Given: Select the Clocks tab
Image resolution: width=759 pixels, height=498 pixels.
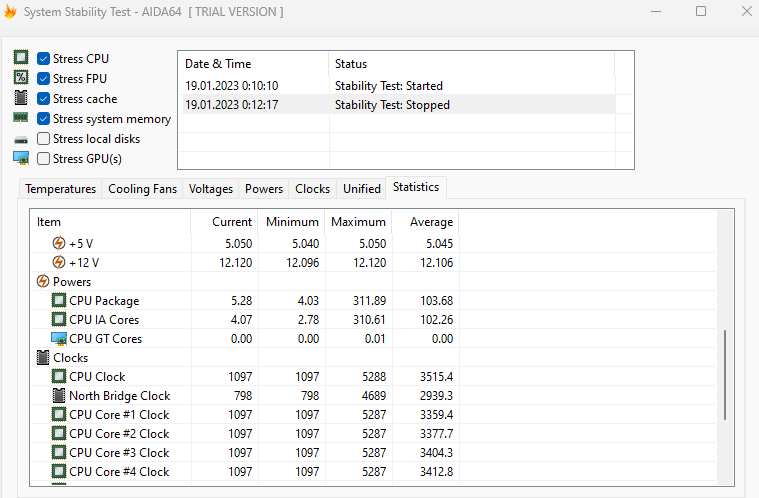Looking at the screenshot, I should point(312,189).
